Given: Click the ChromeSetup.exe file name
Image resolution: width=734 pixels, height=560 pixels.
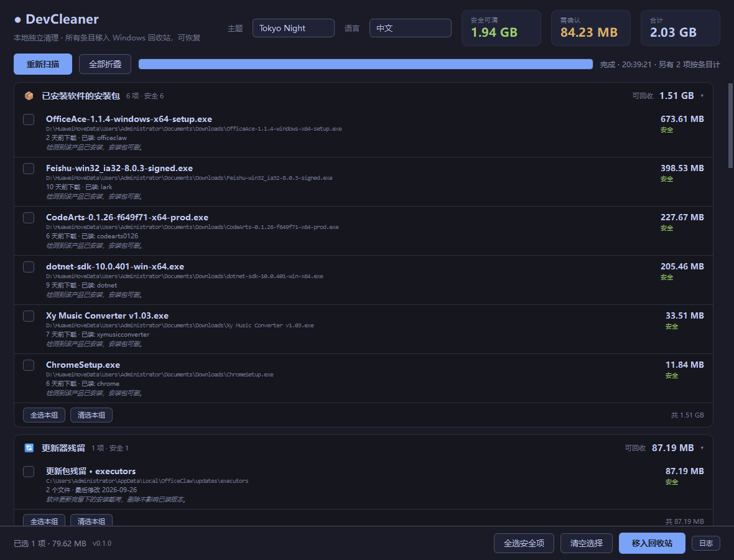Looking at the screenshot, I should pyautogui.click(x=83, y=365).
